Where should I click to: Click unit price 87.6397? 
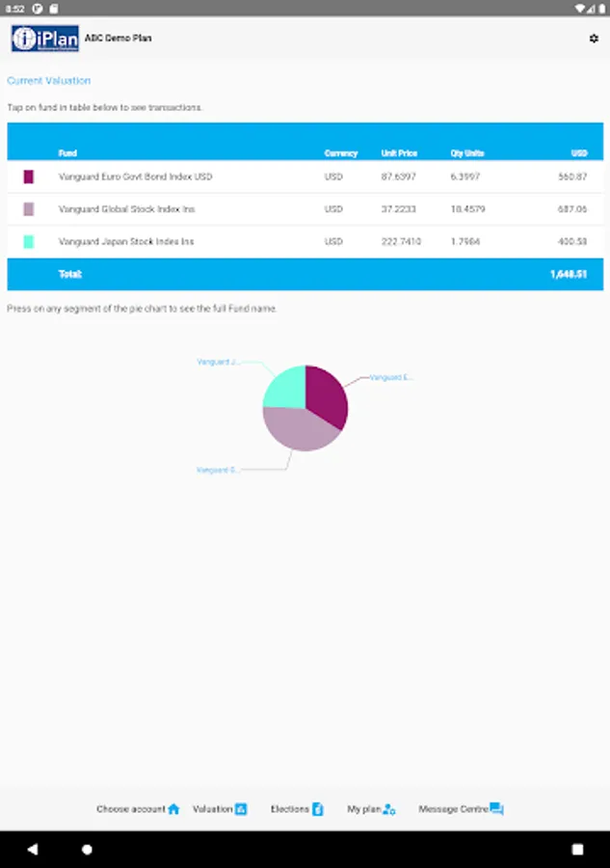(398, 176)
